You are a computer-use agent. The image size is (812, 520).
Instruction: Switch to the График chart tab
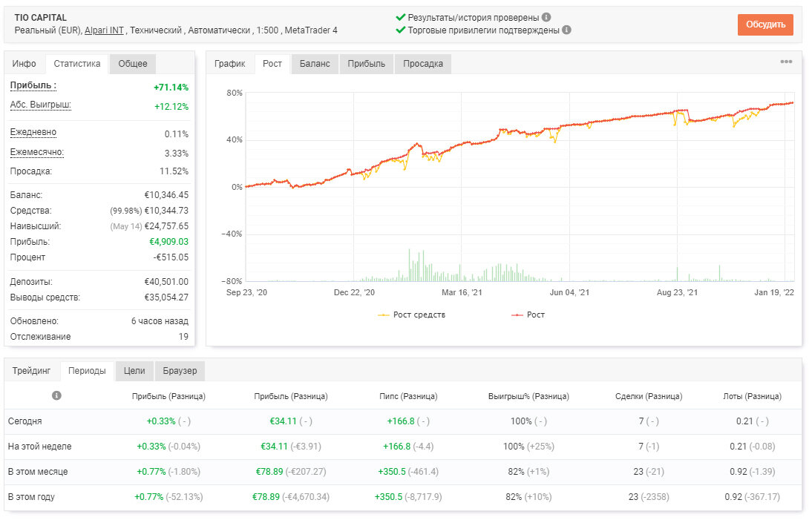(x=230, y=64)
